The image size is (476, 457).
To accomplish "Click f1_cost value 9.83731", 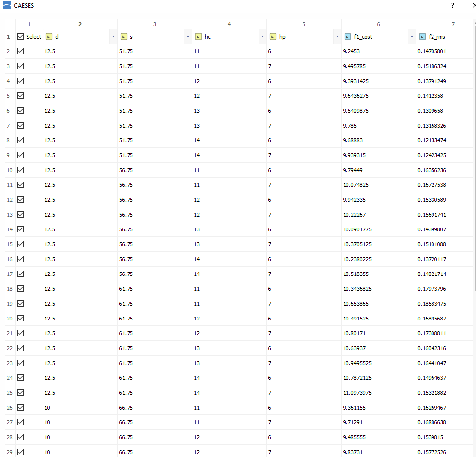I will click(353, 452).
